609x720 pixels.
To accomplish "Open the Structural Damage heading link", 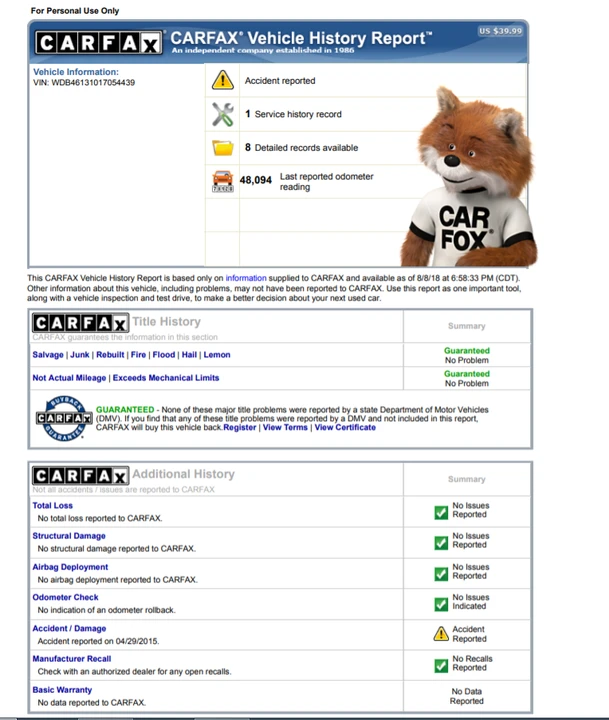I will 69,535.
